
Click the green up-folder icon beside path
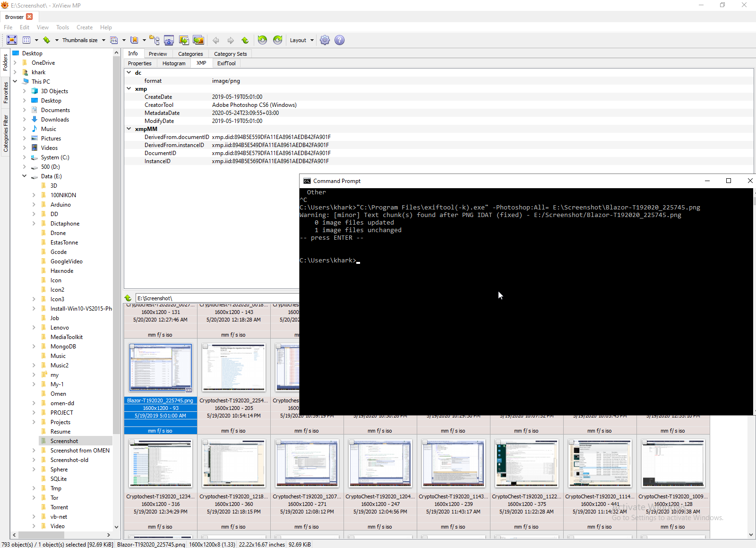pos(128,298)
